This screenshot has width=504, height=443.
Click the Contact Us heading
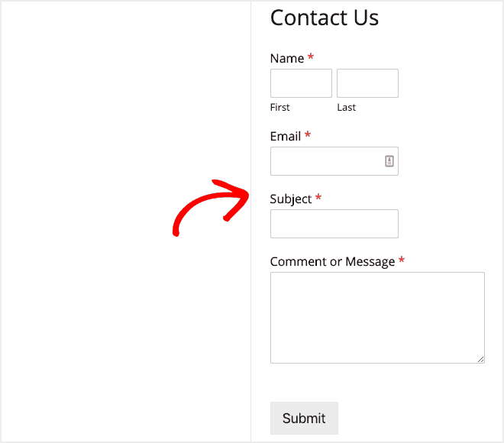click(x=325, y=18)
